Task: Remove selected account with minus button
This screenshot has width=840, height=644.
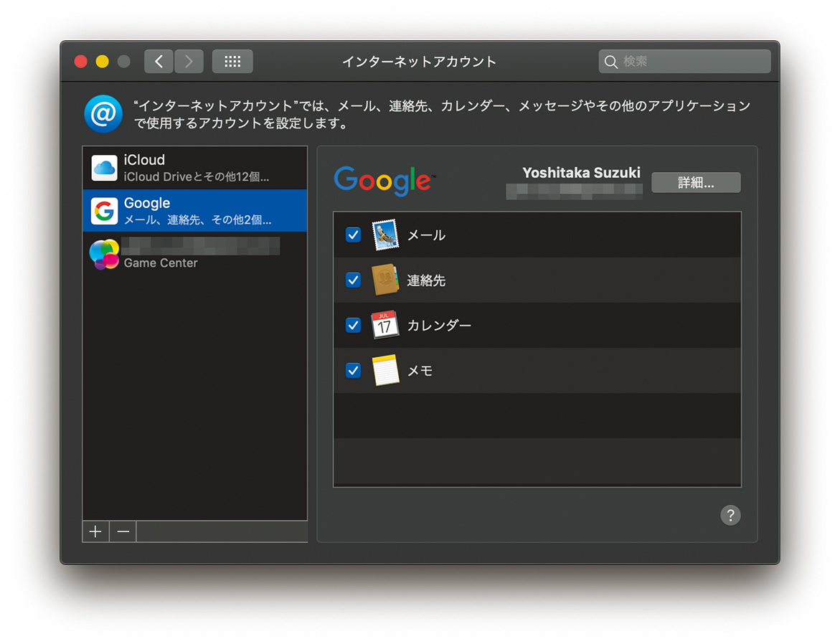Action: (x=123, y=531)
